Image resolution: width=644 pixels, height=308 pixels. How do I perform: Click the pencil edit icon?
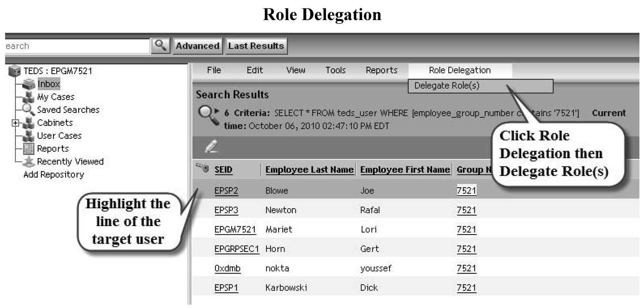211,146
